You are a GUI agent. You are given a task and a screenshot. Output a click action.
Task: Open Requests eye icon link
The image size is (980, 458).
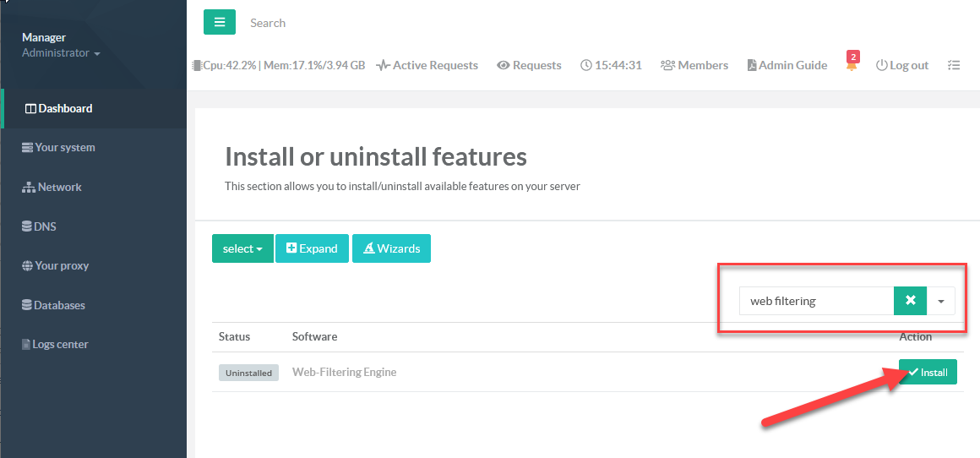point(529,65)
